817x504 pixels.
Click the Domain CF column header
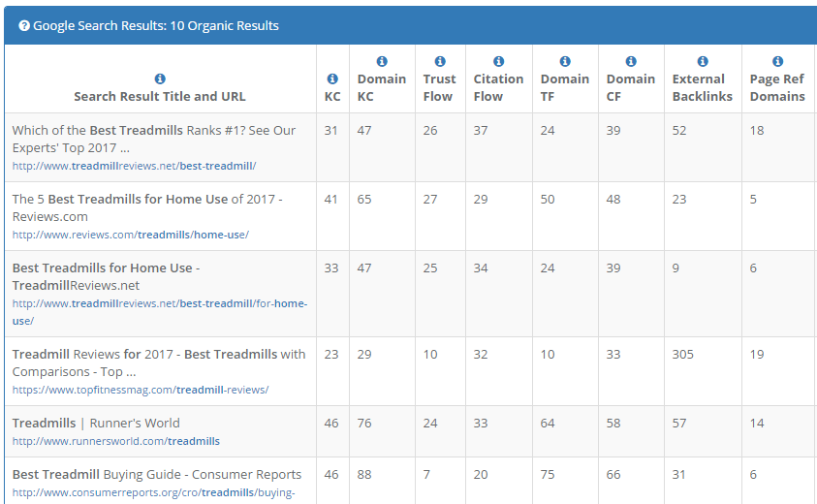click(x=631, y=87)
